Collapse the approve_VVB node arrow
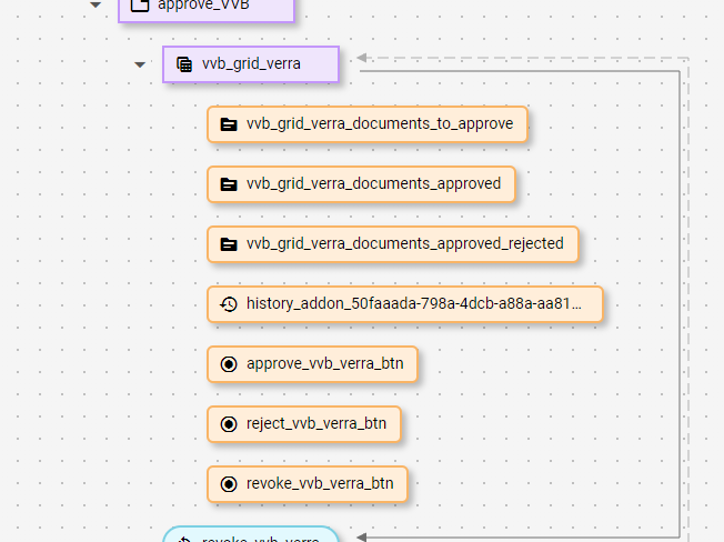 (96, 5)
